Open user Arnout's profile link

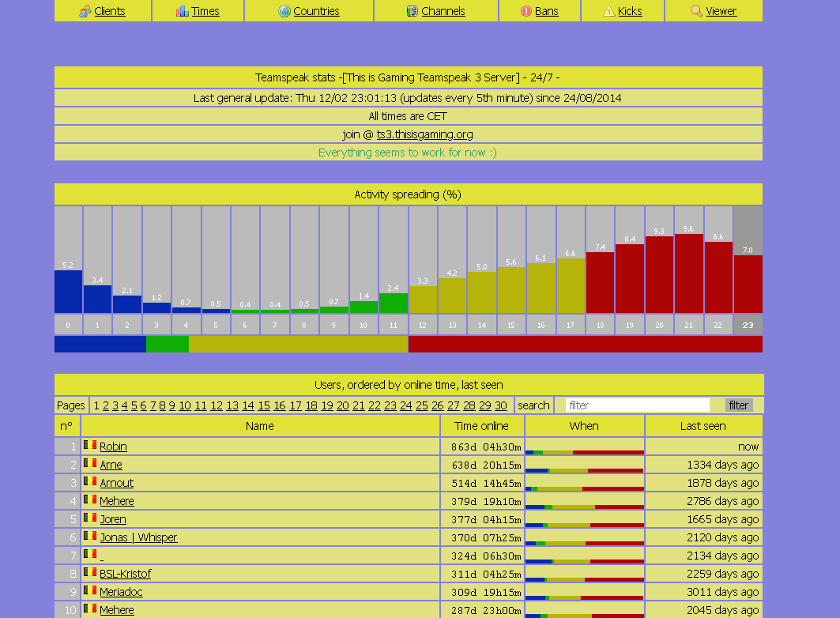(x=116, y=483)
